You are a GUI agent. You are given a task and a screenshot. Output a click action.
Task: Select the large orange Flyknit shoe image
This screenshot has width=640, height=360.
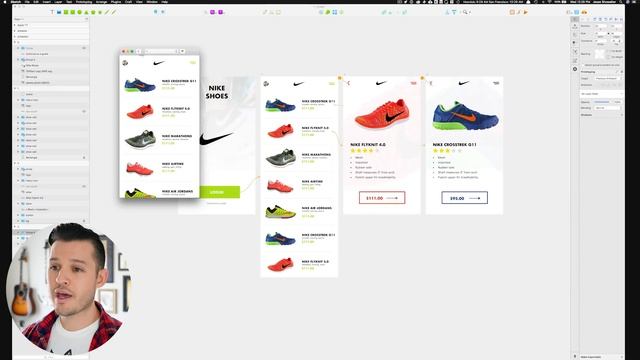(382, 114)
